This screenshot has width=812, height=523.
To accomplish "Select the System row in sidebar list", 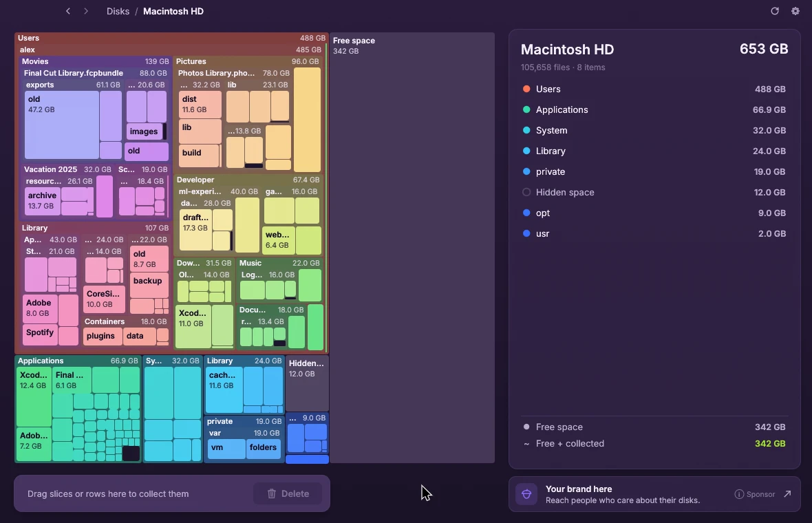I will point(654,131).
